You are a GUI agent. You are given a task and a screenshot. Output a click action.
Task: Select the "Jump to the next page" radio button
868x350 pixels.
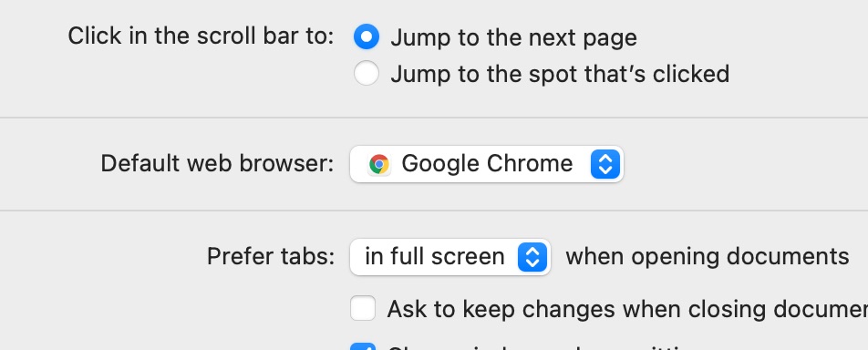pyautogui.click(x=367, y=37)
